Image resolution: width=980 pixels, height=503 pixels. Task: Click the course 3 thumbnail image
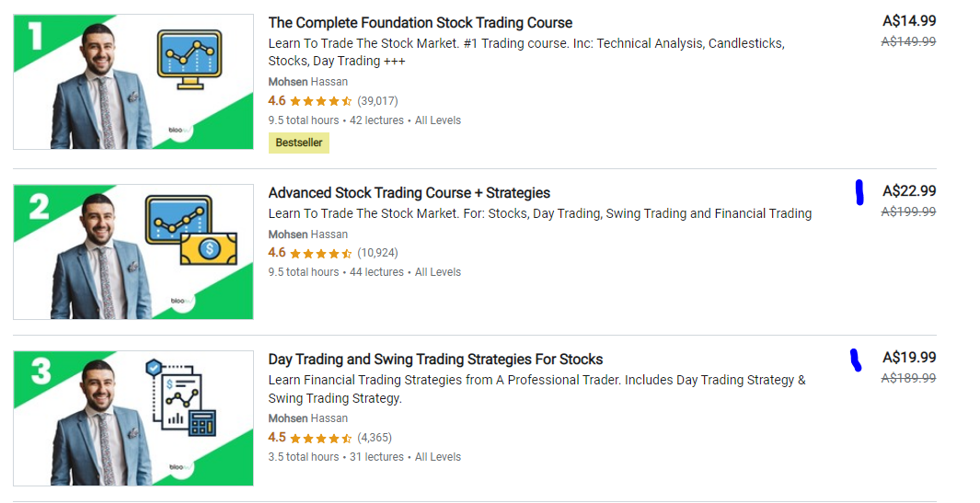(x=133, y=418)
